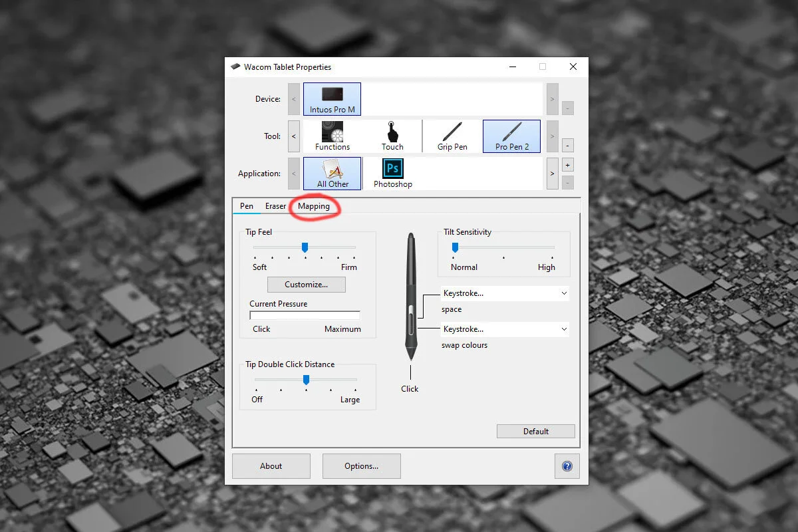Select the Grip Pen tool

(452, 136)
